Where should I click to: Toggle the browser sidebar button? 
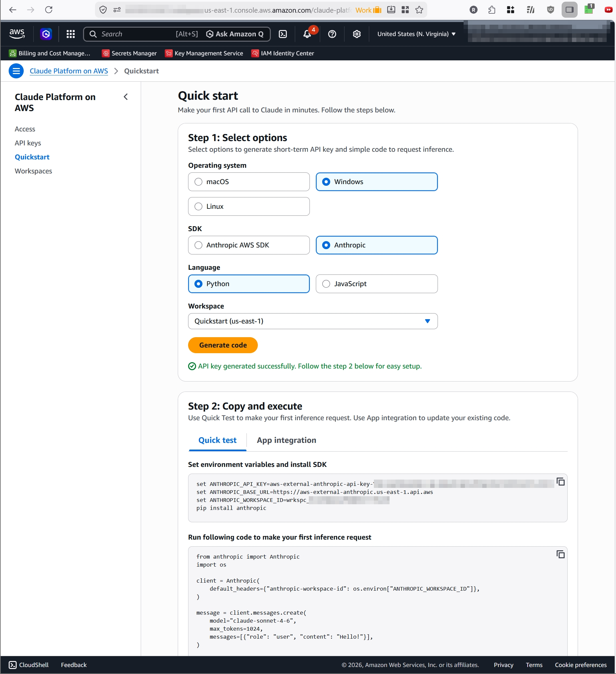(x=570, y=10)
